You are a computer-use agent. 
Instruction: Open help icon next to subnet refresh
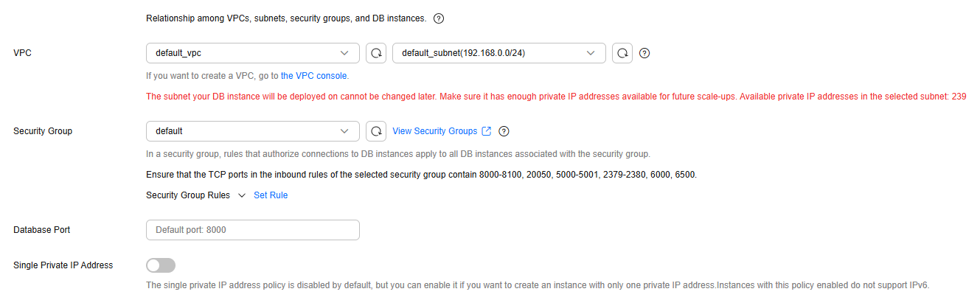pos(644,53)
